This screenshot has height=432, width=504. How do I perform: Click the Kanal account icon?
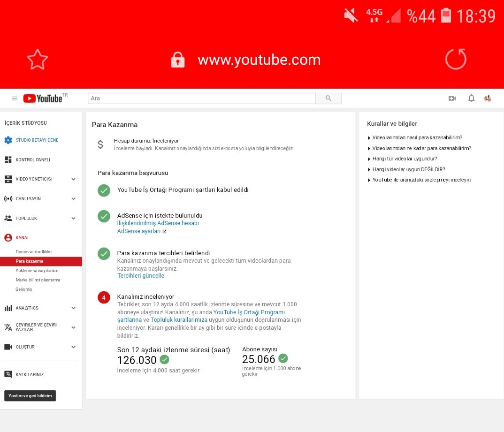pos(8,238)
